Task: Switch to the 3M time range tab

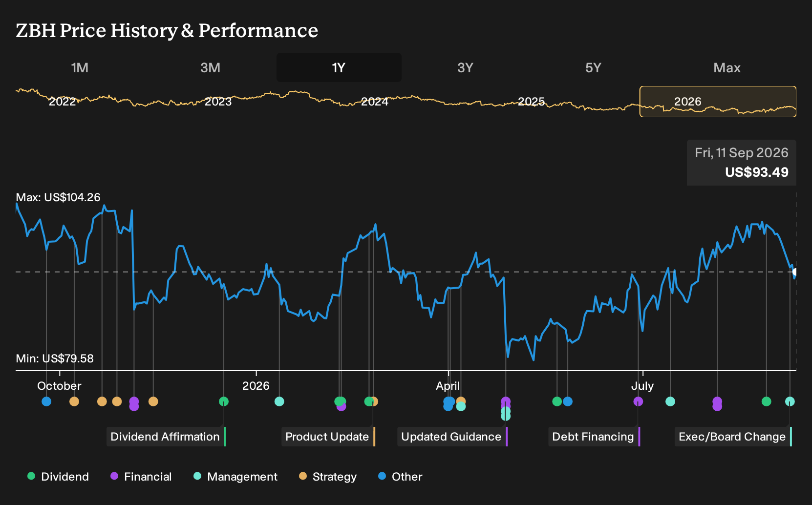Action: coord(210,68)
